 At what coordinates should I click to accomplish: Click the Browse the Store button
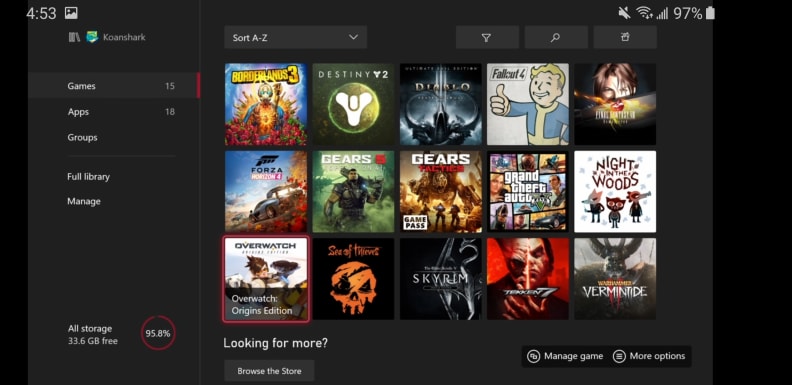pos(269,371)
